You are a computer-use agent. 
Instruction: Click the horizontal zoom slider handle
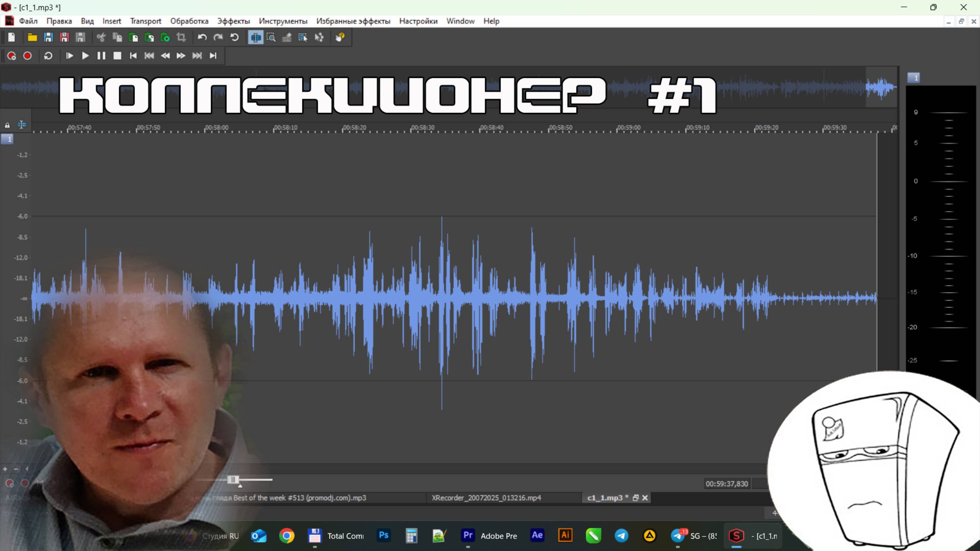tap(233, 480)
